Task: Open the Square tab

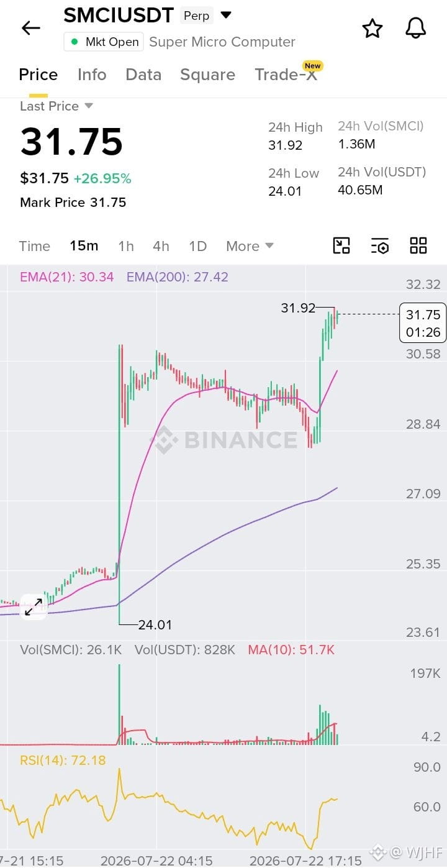Action: 207,75
